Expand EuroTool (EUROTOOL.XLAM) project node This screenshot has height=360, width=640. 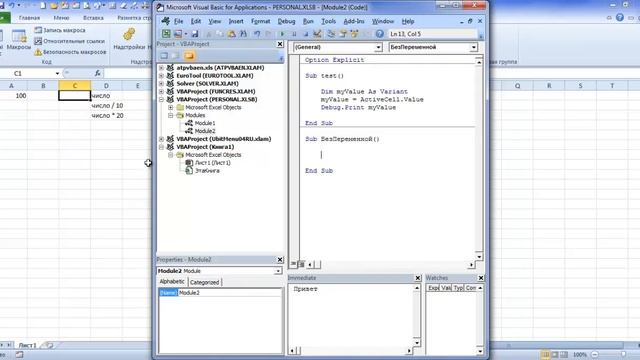(x=161, y=76)
